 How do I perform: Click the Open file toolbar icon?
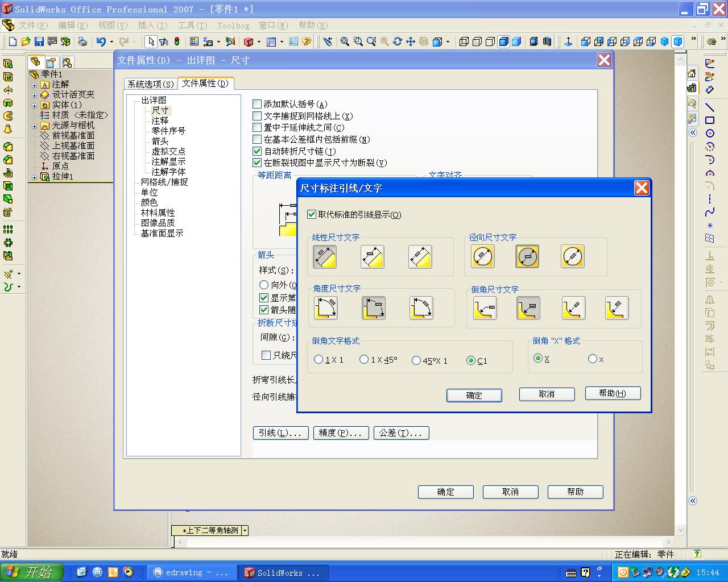pyautogui.click(x=26, y=41)
